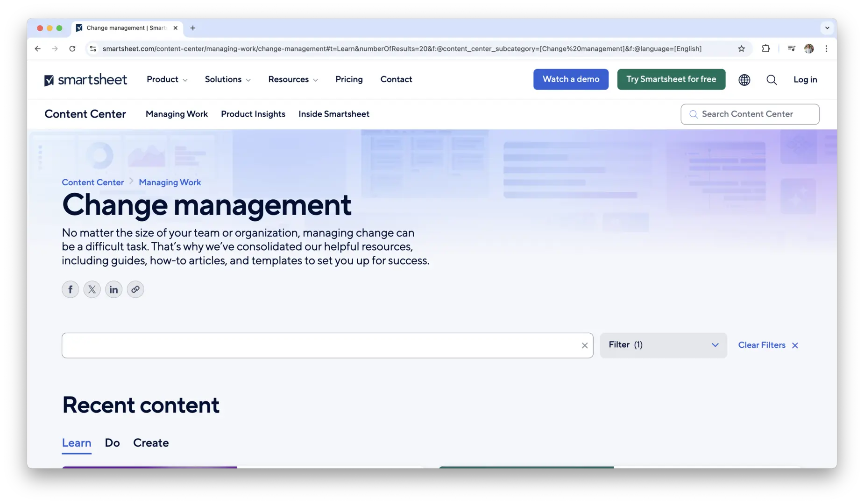Reload the page
The image size is (864, 504).
[x=72, y=49]
